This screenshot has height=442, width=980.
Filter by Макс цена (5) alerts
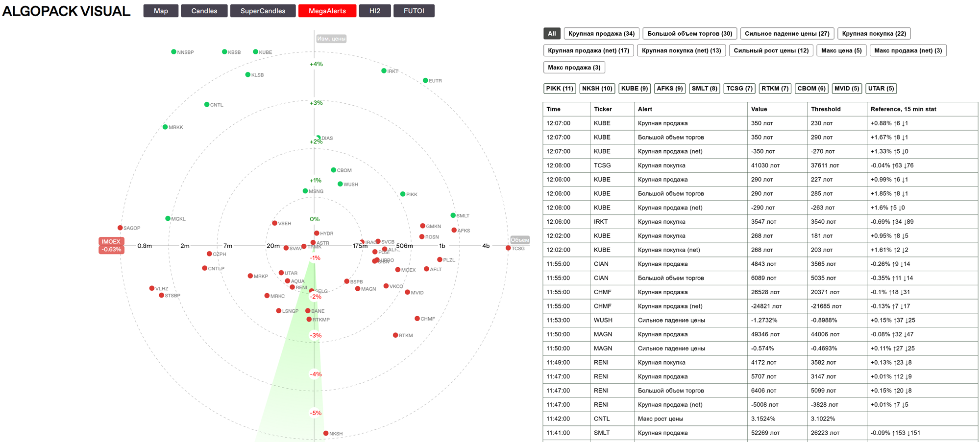tap(841, 50)
